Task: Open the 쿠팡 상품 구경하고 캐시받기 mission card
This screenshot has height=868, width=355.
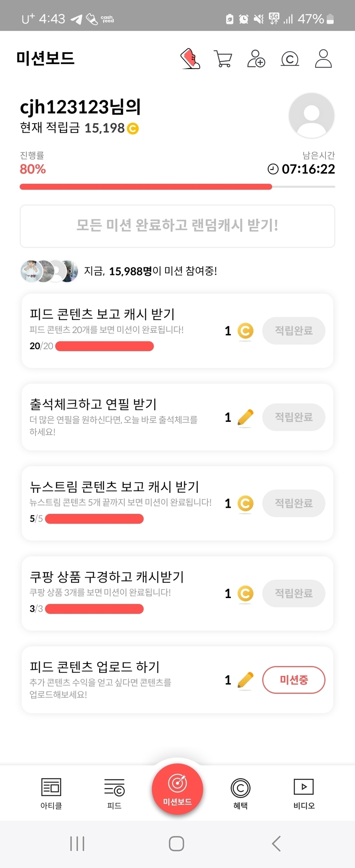Action: (x=120, y=593)
